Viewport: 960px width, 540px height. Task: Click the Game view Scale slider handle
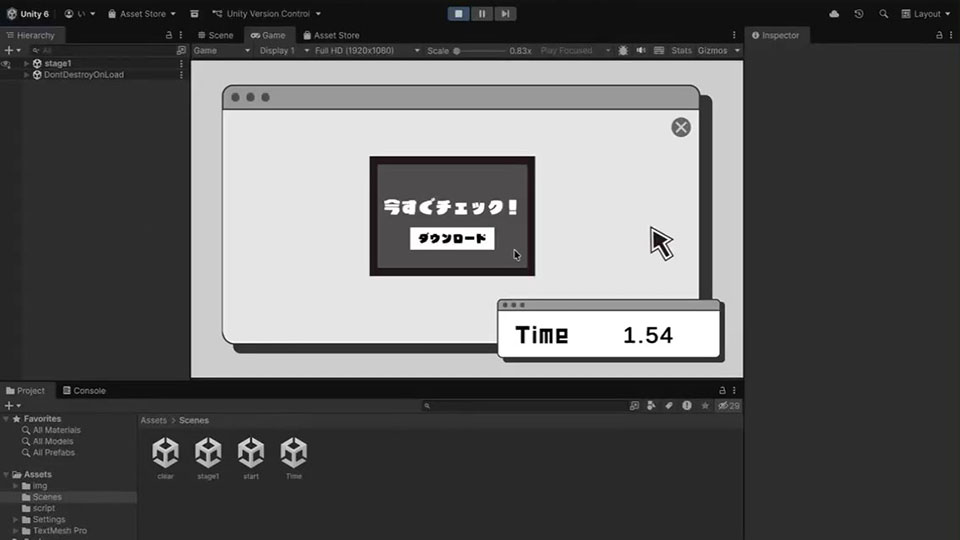coord(457,50)
